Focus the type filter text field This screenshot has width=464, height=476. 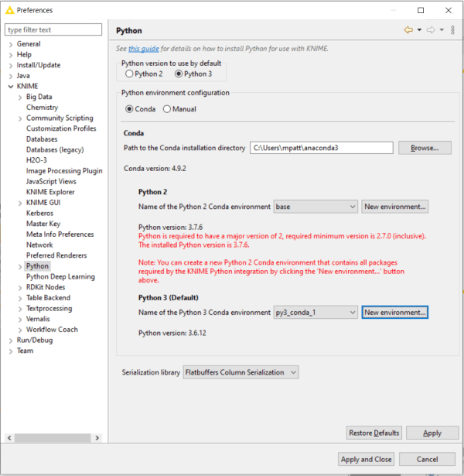53,29
